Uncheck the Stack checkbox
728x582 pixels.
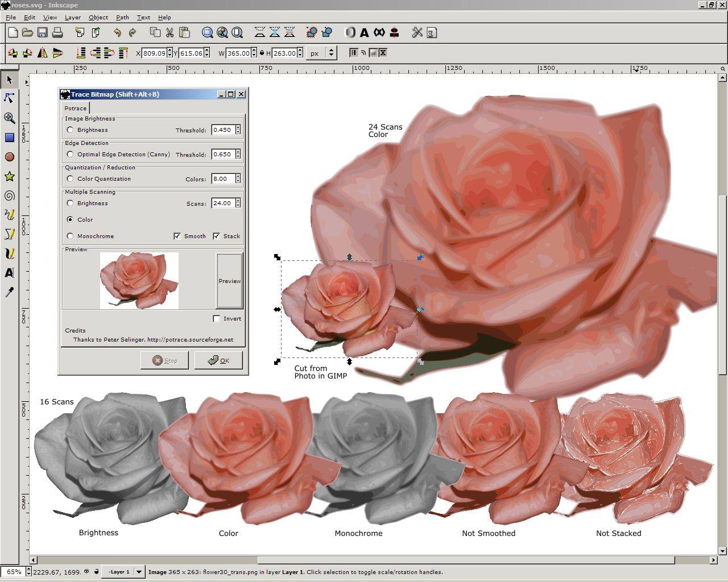pyautogui.click(x=216, y=236)
